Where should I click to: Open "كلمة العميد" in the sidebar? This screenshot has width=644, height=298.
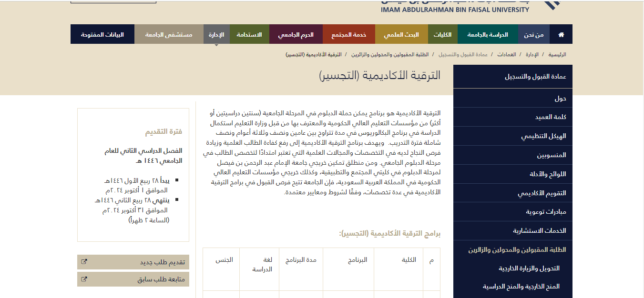coord(513,117)
